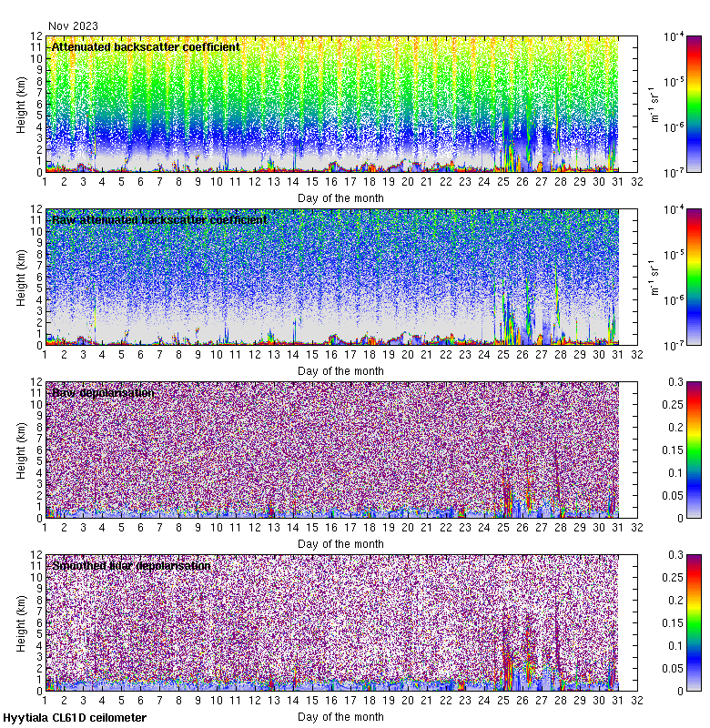Click 'Day of the month' under the Smoothed lidar depolarisation panel

tap(340, 717)
